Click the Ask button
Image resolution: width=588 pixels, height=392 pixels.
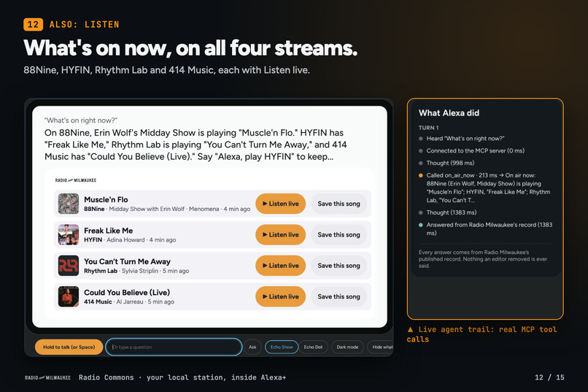click(252, 347)
